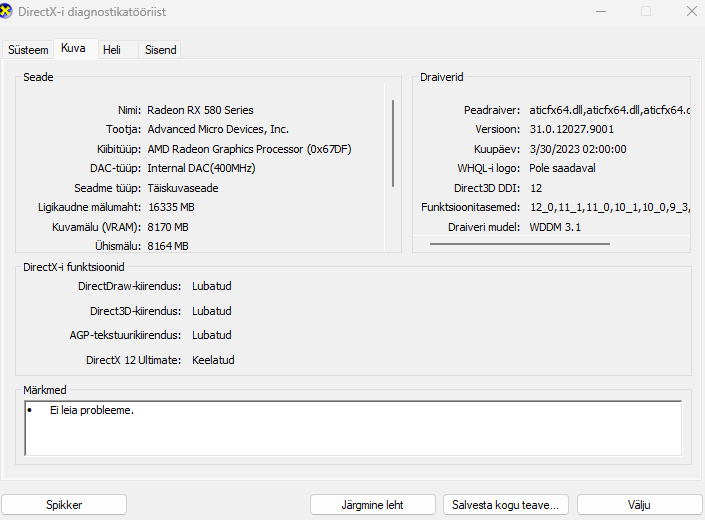705x520 pixels.
Task: Click Lubatud next to Direct3D-kiirendus
Action: pos(212,311)
